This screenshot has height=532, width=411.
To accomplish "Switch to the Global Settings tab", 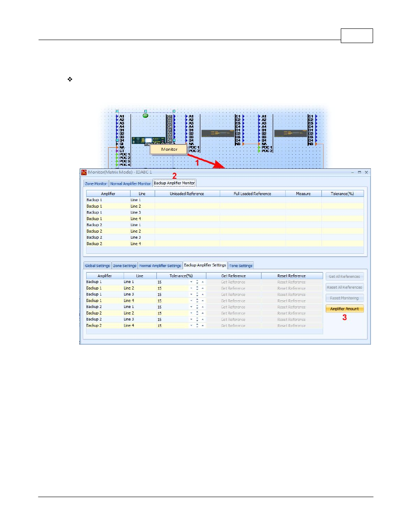I will click(97, 266).
